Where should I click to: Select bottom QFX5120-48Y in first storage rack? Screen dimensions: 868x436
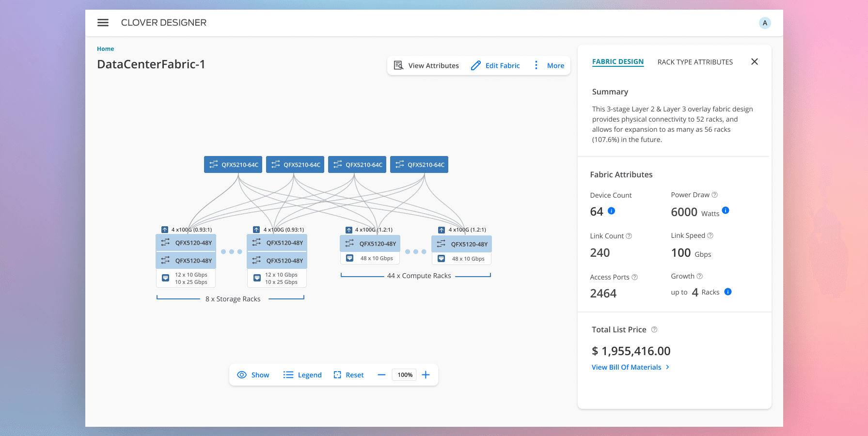(x=186, y=261)
